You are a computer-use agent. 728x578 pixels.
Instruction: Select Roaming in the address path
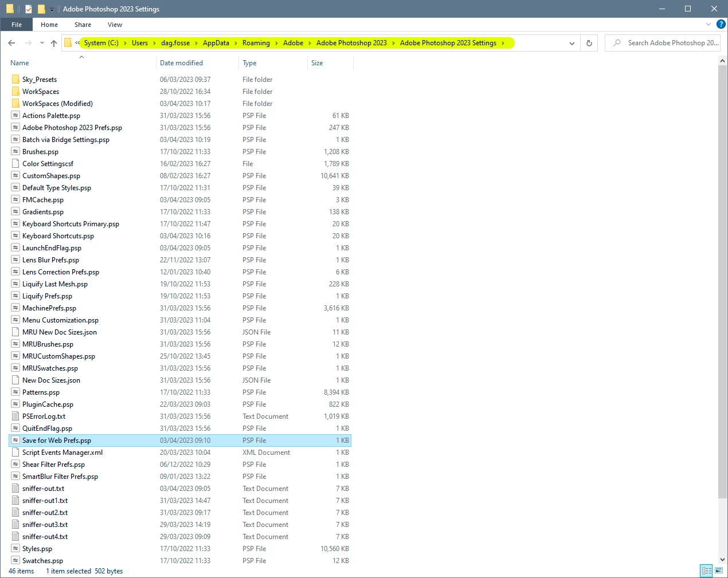tap(256, 43)
